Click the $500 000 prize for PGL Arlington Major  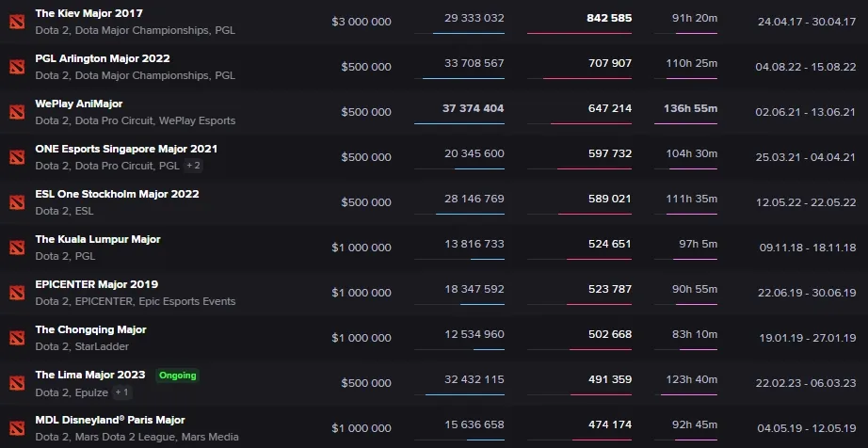point(366,67)
